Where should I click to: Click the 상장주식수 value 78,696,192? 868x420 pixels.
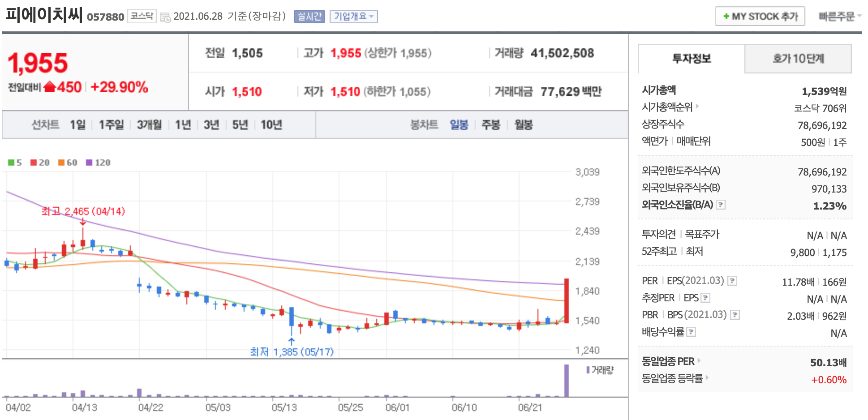[822, 125]
